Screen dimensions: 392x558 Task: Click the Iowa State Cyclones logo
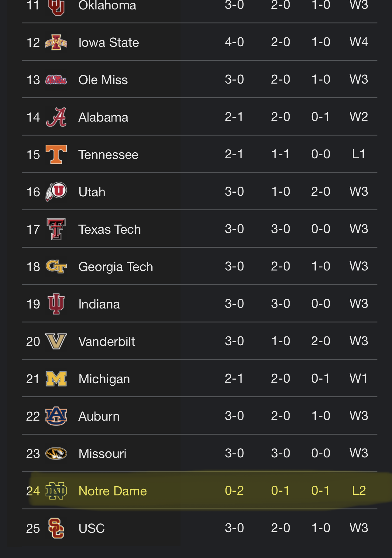56,43
